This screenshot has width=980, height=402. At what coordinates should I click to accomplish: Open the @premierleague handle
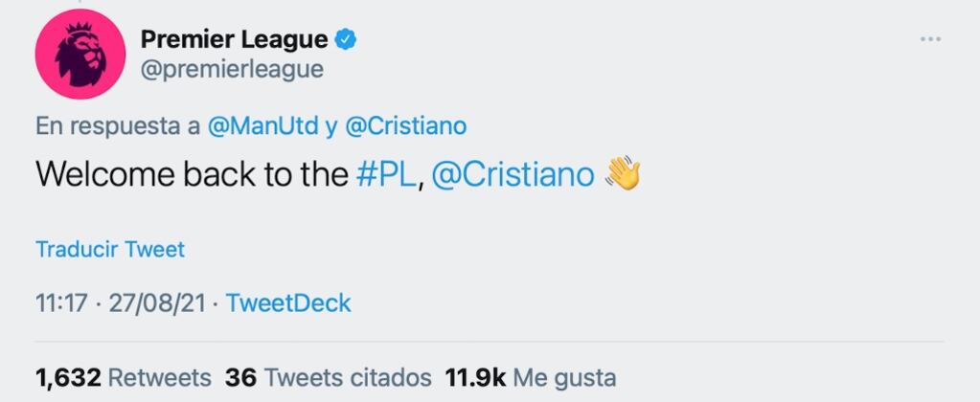coord(232,69)
